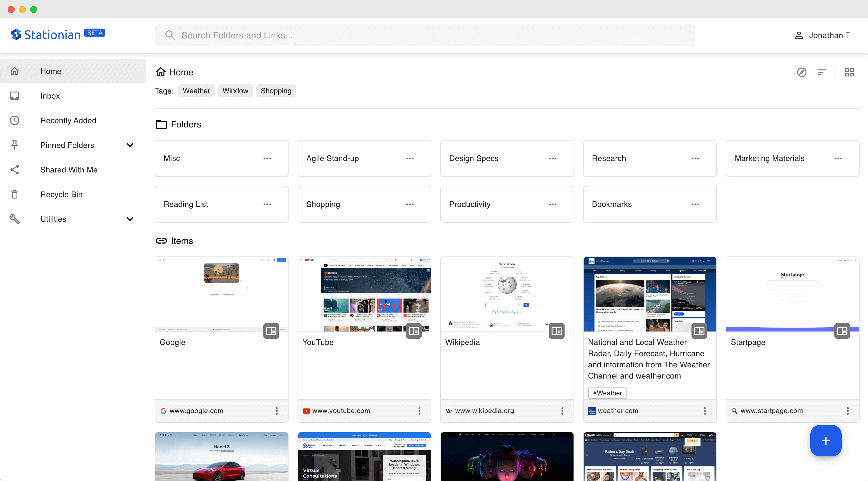Open Inbox in the sidebar

click(x=73, y=96)
